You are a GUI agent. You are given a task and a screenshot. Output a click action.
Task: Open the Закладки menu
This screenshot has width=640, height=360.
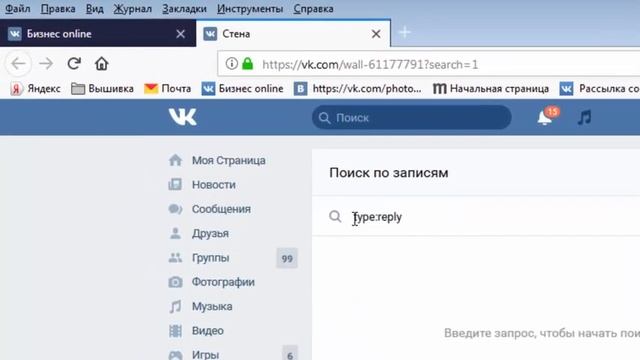[x=184, y=9]
